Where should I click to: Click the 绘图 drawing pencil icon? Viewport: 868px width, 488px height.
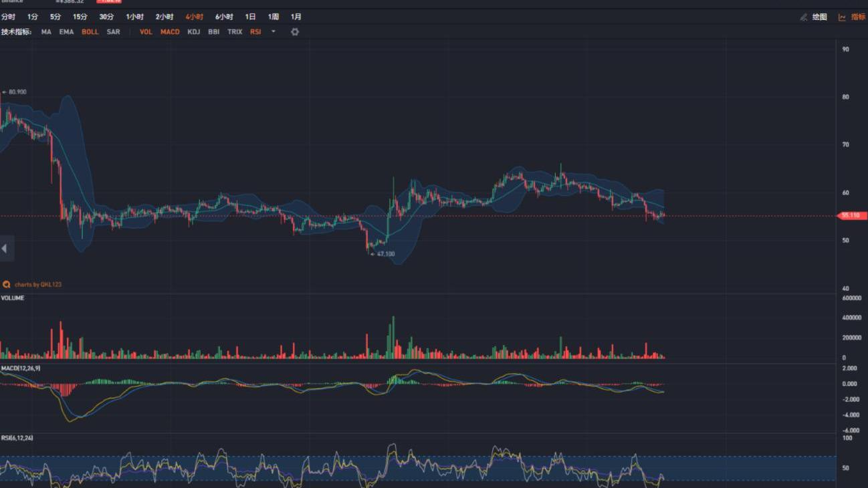[x=804, y=17]
